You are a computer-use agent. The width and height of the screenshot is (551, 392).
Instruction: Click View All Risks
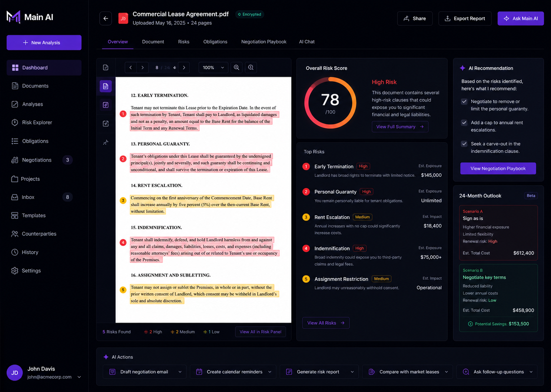pyautogui.click(x=326, y=323)
